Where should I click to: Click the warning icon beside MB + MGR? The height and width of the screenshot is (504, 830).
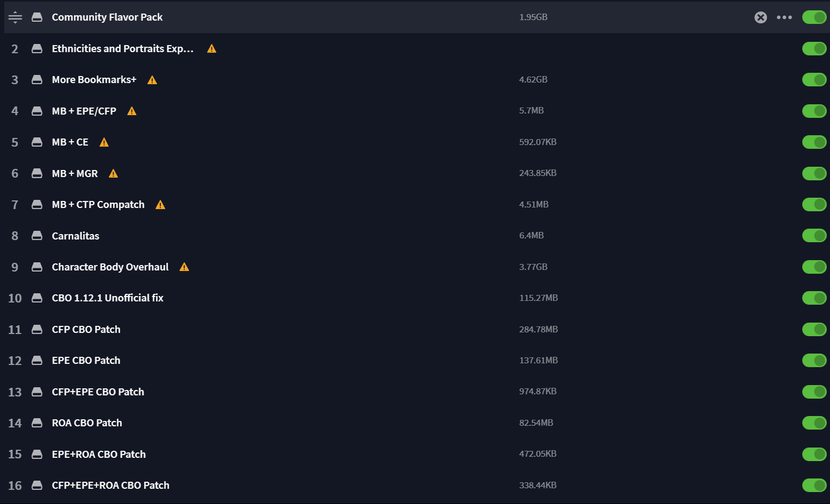click(x=113, y=174)
